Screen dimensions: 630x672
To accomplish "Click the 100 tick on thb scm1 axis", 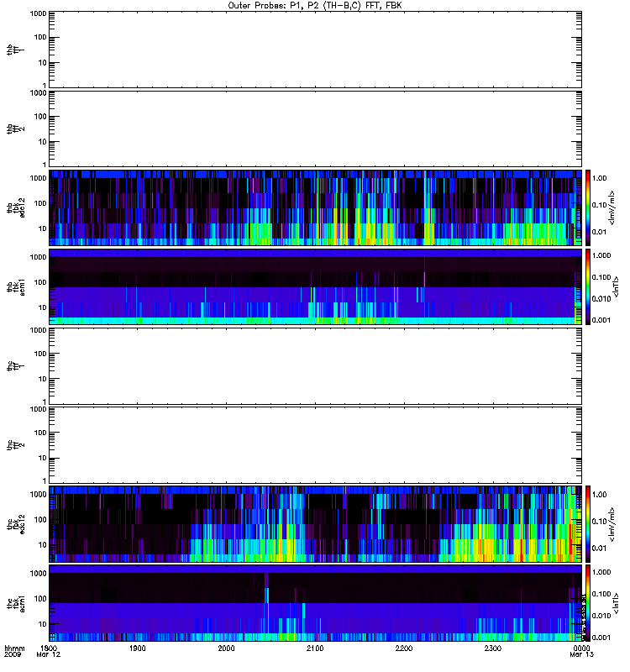I will (40, 282).
